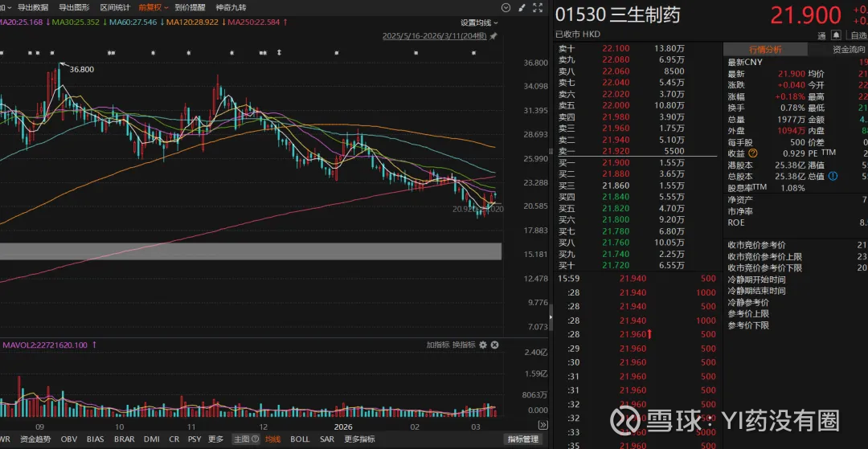Click the panel splitter handle beside trade list
Image resolution: width=868 pixels, height=449 pixels.
pyautogui.click(x=551, y=316)
